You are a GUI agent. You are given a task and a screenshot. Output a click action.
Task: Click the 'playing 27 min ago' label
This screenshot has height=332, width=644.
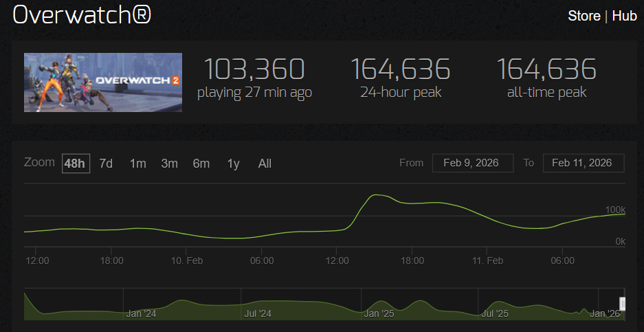point(254,92)
